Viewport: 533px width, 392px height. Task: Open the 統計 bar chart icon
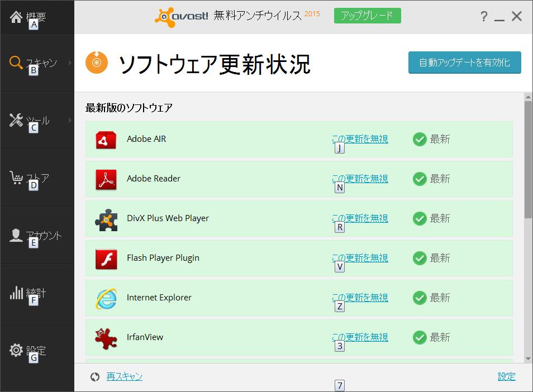[x=16, y=293]
